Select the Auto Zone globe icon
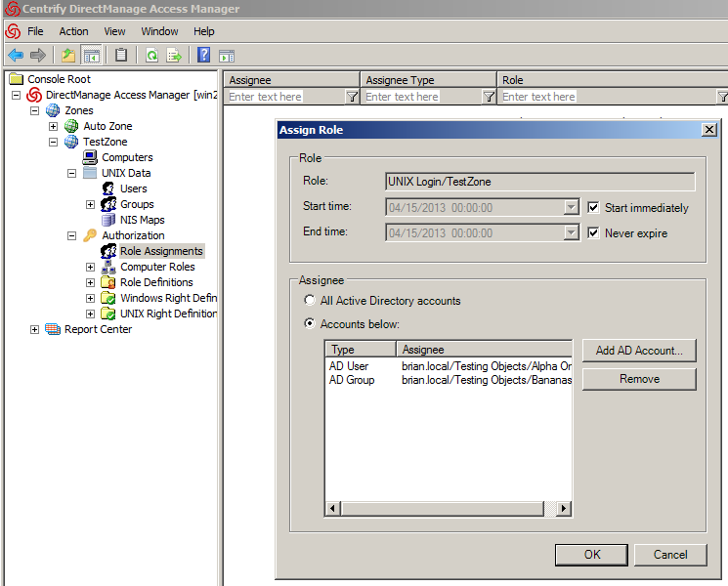 [71, 126]
